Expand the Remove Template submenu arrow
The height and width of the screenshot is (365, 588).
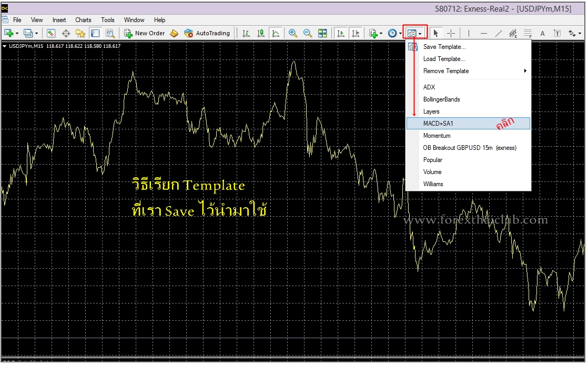[x=525, y=71]
